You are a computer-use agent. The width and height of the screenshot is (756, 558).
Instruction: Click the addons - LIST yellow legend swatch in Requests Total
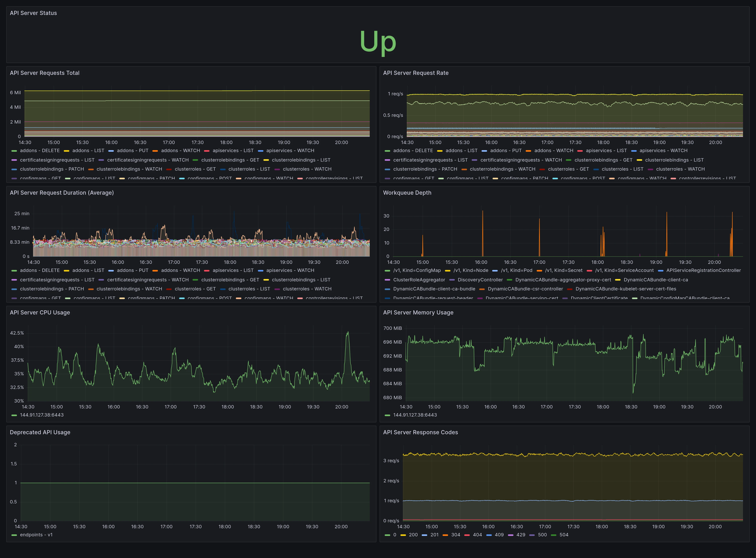coord(67,151)
